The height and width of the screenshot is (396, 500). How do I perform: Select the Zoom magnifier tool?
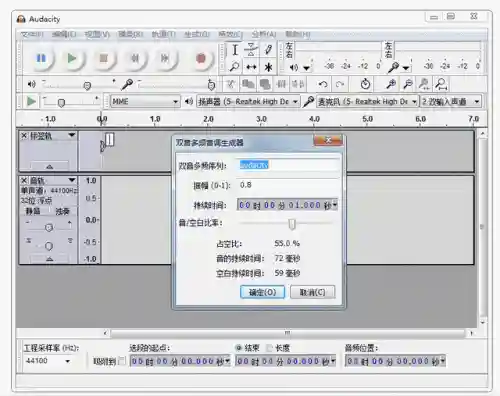[235, 67]
